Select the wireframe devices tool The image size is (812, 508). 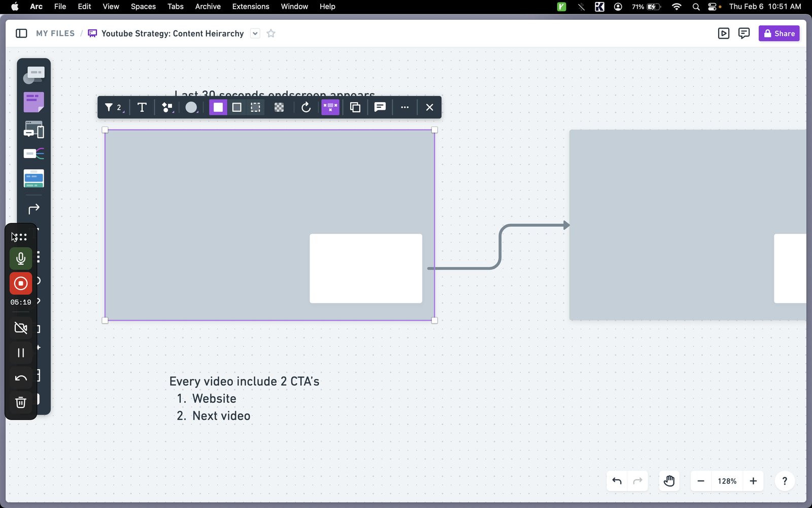coord(33,130)
